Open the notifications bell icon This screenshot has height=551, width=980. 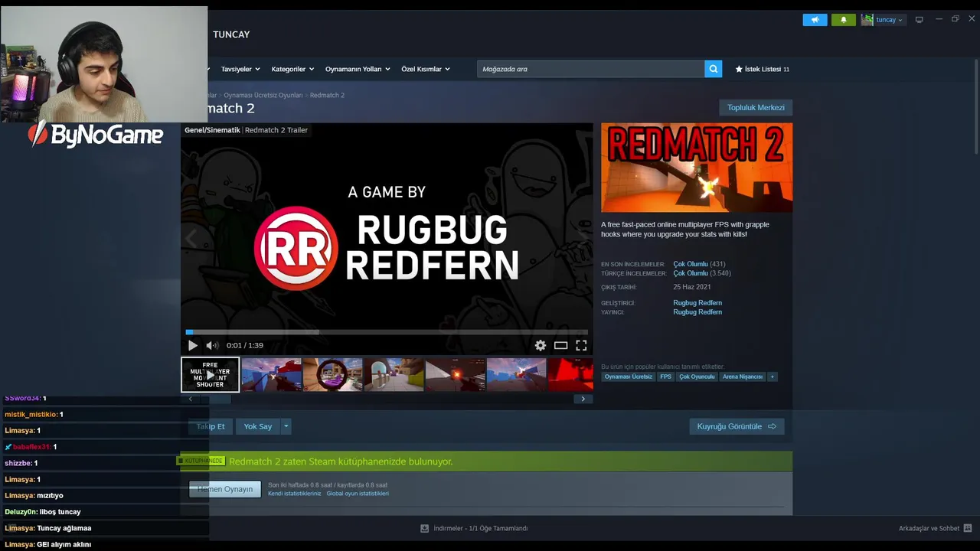pos(843,20)
